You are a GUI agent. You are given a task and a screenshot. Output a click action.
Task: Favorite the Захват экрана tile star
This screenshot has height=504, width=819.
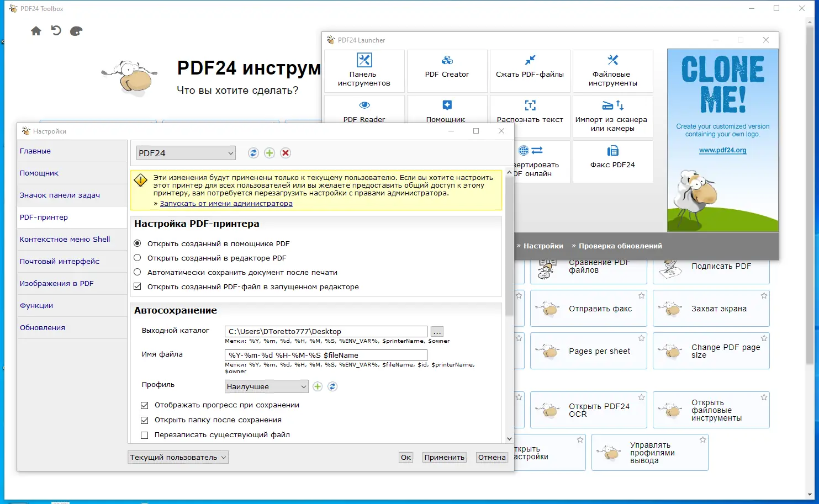[x=764, y=296]
